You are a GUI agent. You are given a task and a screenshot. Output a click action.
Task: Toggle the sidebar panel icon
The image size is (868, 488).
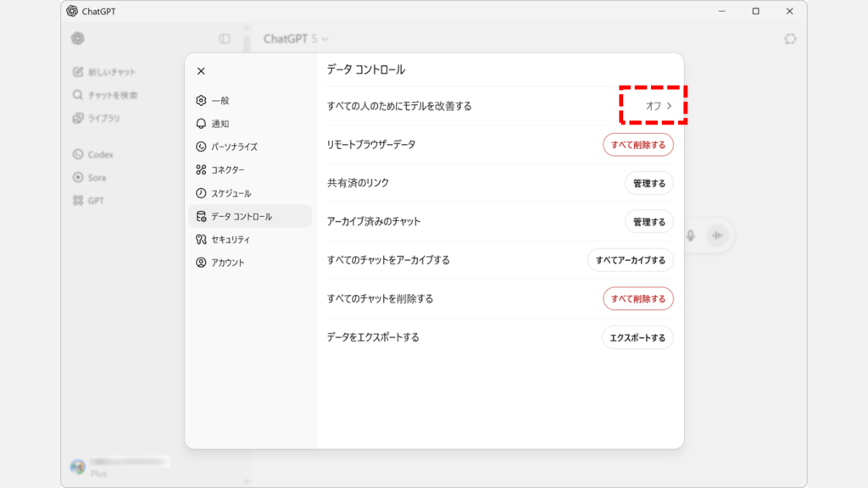[x=224, y=39]
